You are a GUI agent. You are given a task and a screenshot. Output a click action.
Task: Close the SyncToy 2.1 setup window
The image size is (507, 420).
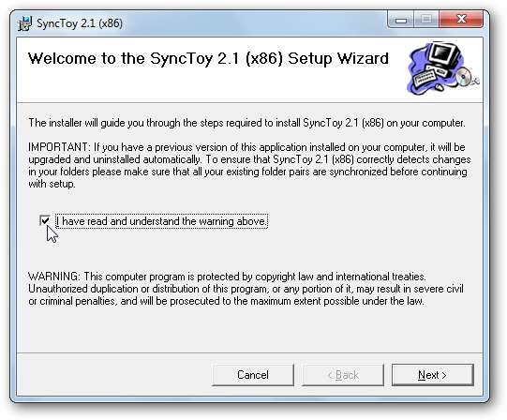click(461, 20)
